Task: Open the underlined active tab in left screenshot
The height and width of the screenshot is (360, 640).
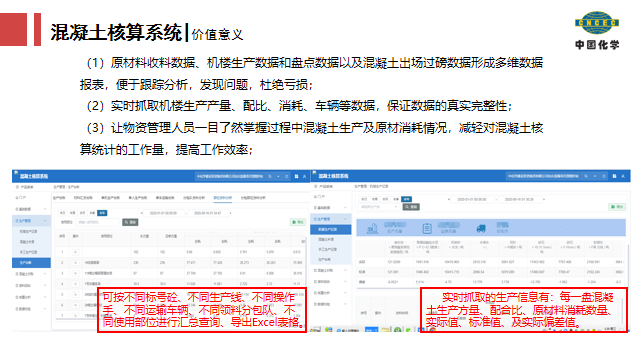Action: (222, 198)
